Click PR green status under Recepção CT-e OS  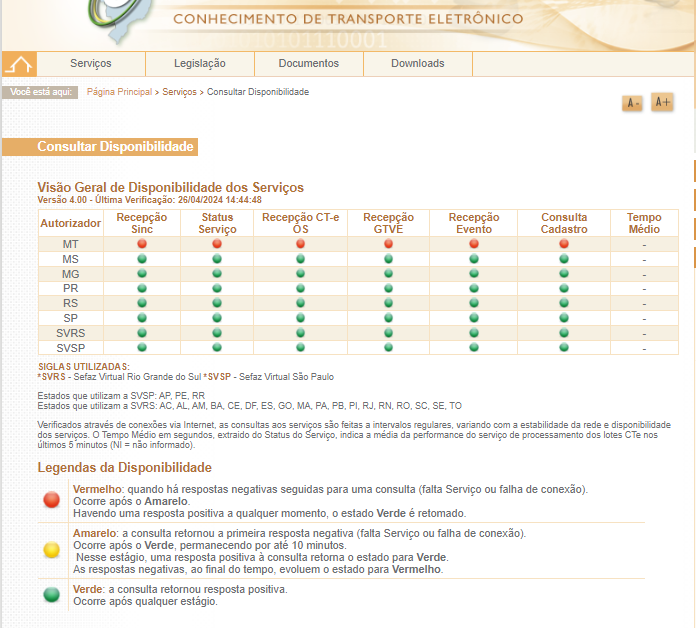click(x=301, y=288)
